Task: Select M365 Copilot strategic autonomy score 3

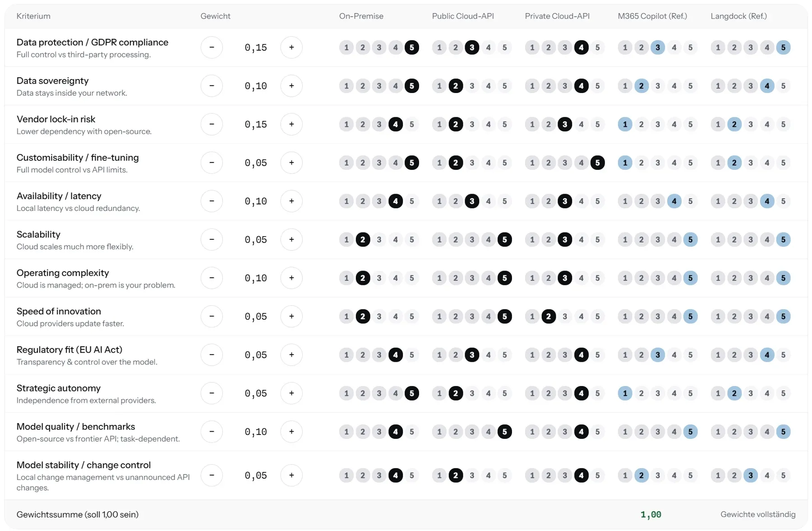Action: pos(658,393)
